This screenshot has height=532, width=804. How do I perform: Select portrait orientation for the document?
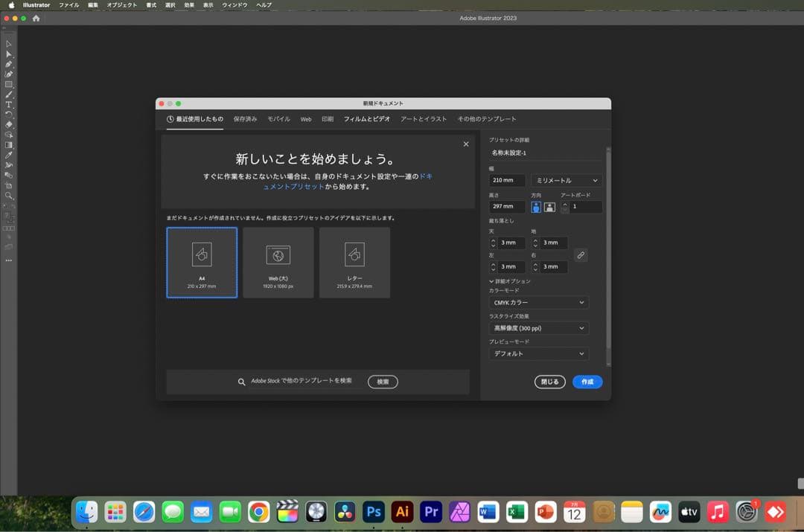point(537,207)
